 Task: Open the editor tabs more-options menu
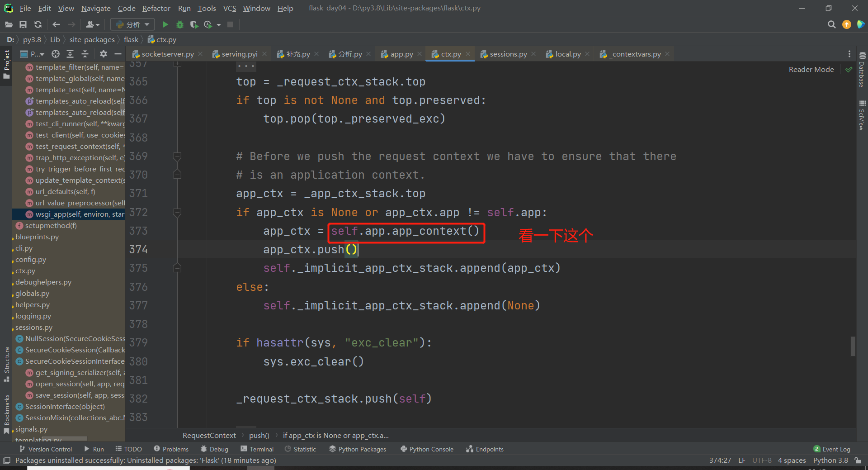coord(849,54)
